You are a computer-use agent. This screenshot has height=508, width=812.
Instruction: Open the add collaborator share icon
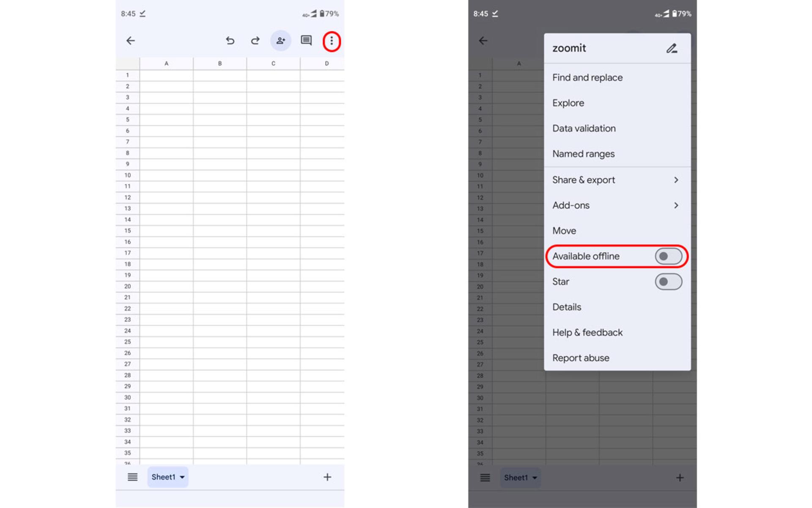(x=281, y=41)
